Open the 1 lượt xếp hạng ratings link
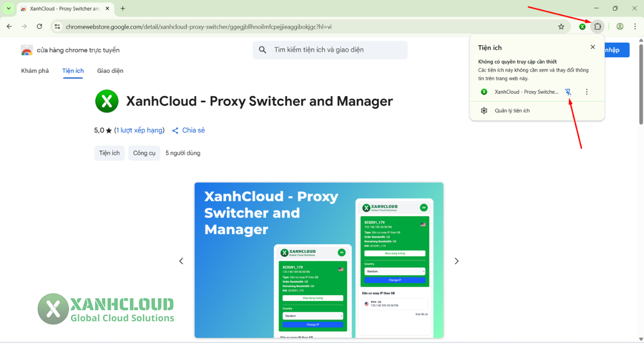This screenshot has height=362, width=644. (x=140, y=130)
